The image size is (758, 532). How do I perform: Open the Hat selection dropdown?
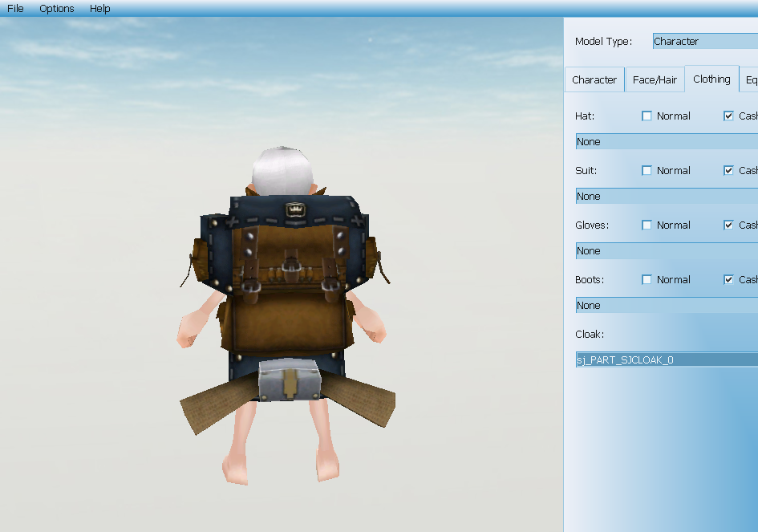click(x=666, y=142)
